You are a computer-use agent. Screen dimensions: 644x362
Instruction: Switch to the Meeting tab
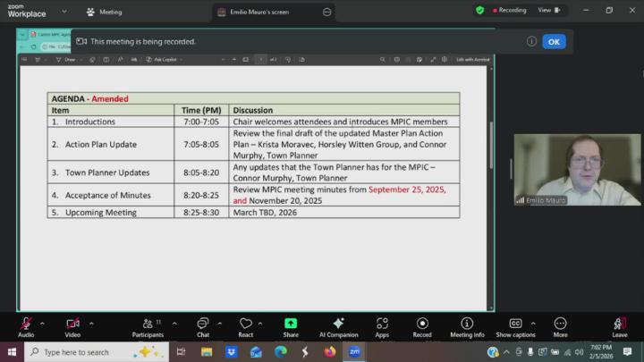pos(105,13)
